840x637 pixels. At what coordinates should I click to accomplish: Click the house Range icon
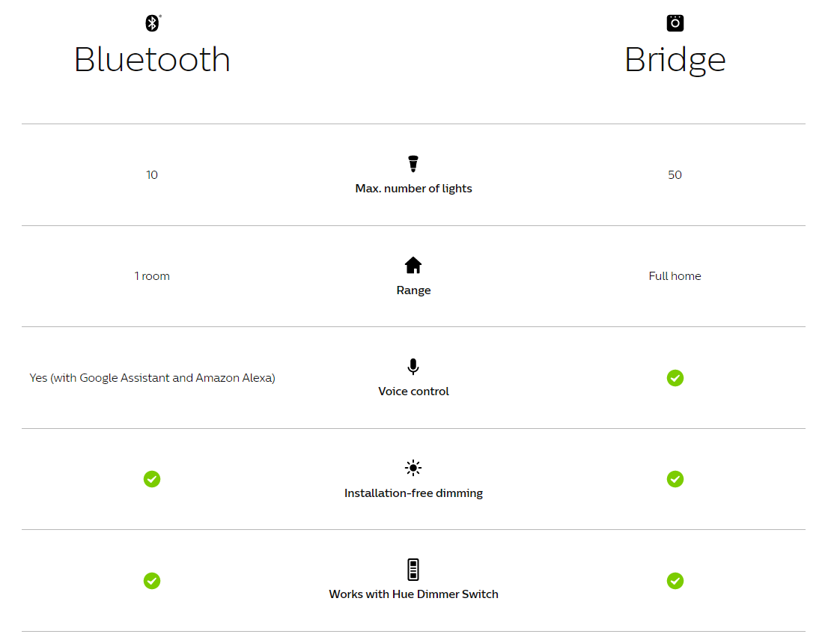[x=413, y=265]
